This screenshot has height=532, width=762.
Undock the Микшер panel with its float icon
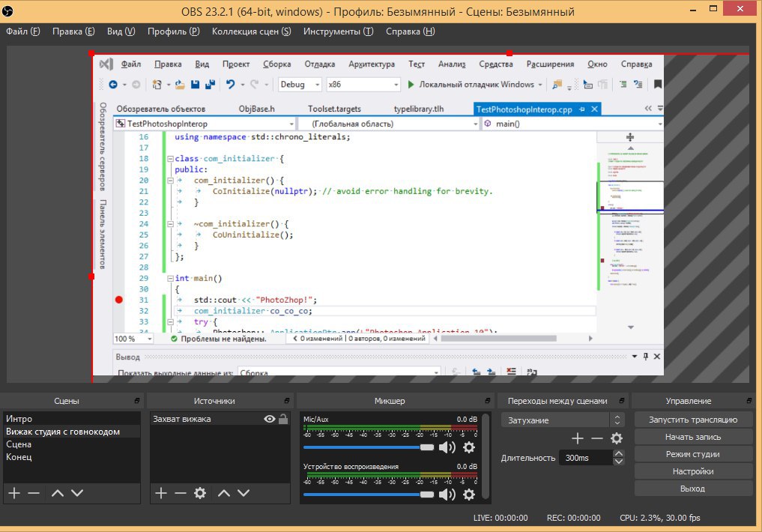488,401
